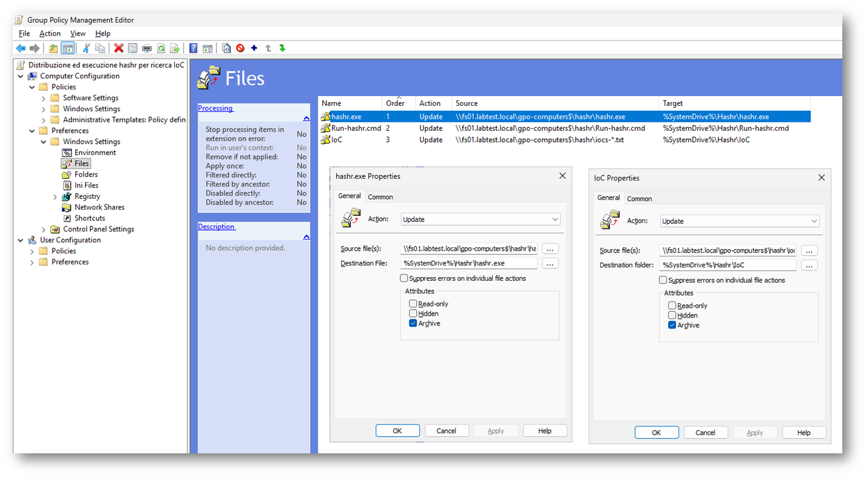Click the red disable item icon
The width and height of the screenshot is (868, 479).
point(240,48)
